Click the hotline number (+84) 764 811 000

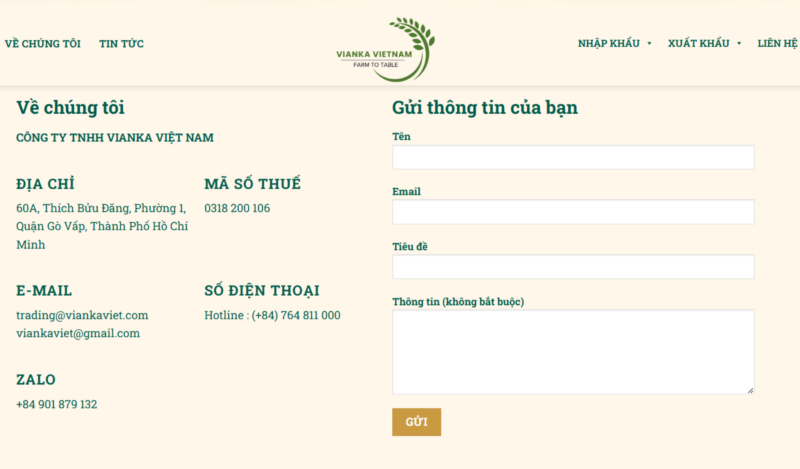coord(296,315)
